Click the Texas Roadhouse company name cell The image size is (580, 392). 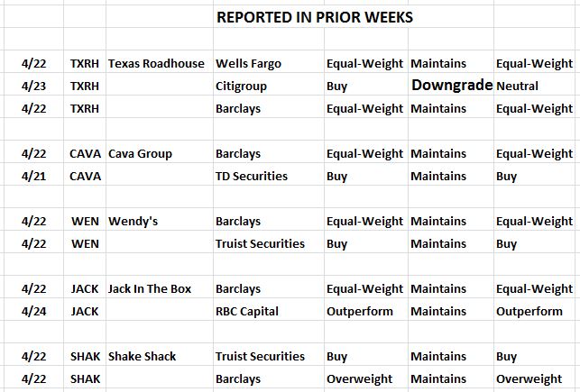coord(156,64)
